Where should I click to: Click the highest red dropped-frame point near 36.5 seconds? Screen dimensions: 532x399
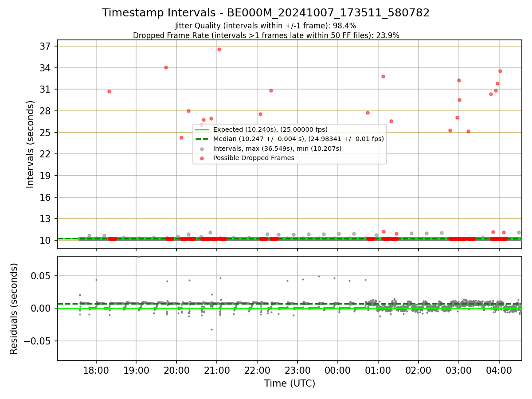[x=219, y=49]
